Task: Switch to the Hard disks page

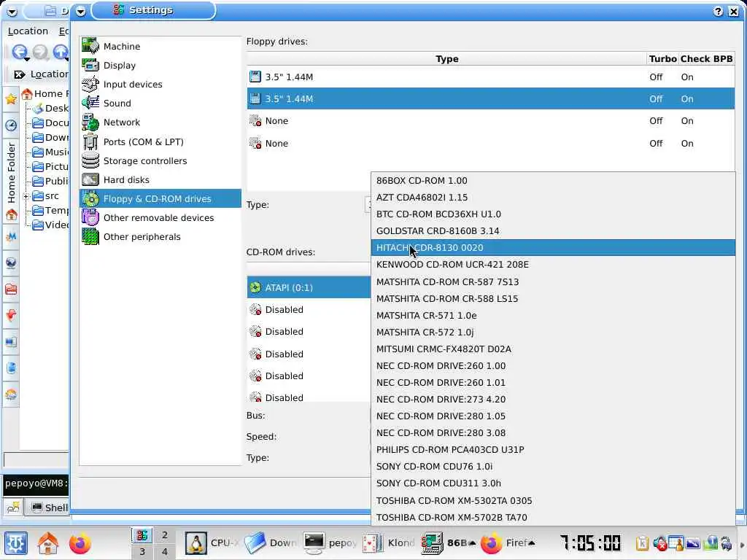Action: [x=160, y=180]
